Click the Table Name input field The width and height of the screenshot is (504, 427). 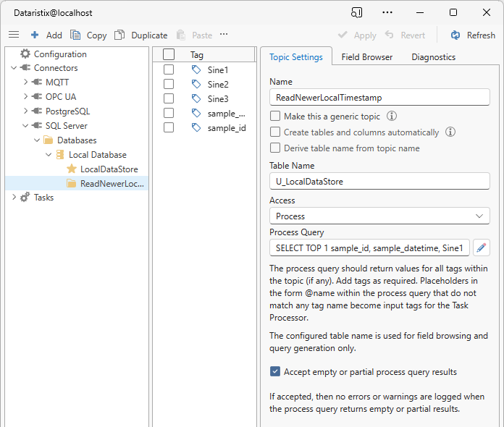(379, 182)
